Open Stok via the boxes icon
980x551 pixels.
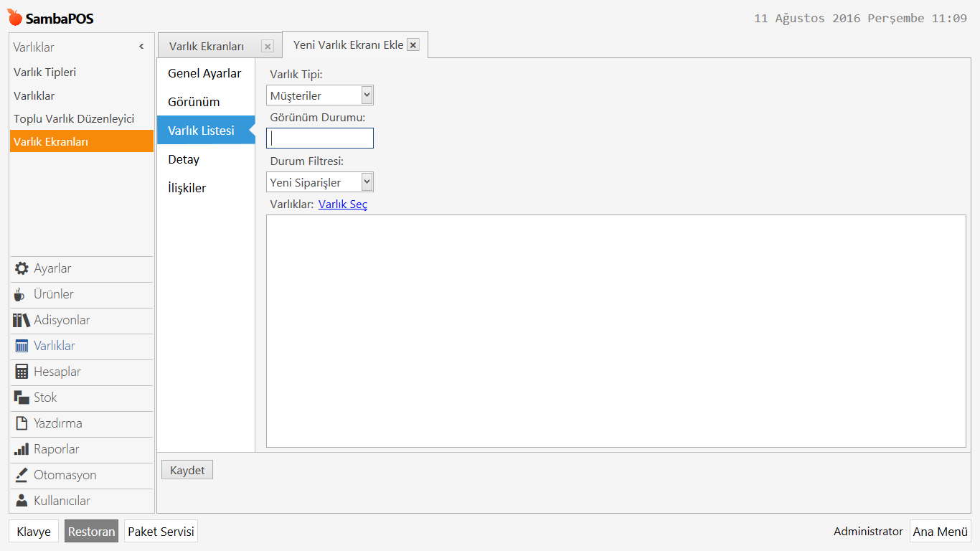22,397
